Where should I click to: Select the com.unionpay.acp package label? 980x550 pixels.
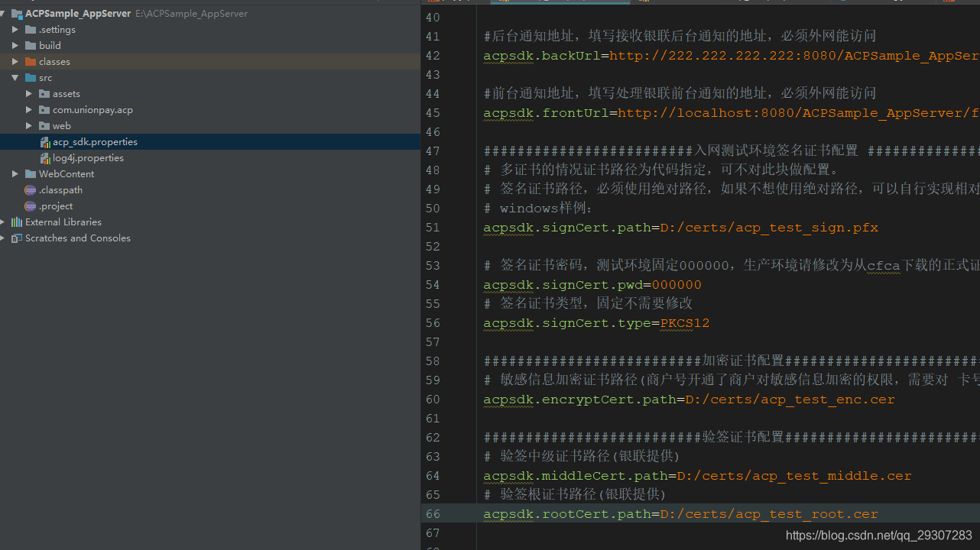[92, 110]
